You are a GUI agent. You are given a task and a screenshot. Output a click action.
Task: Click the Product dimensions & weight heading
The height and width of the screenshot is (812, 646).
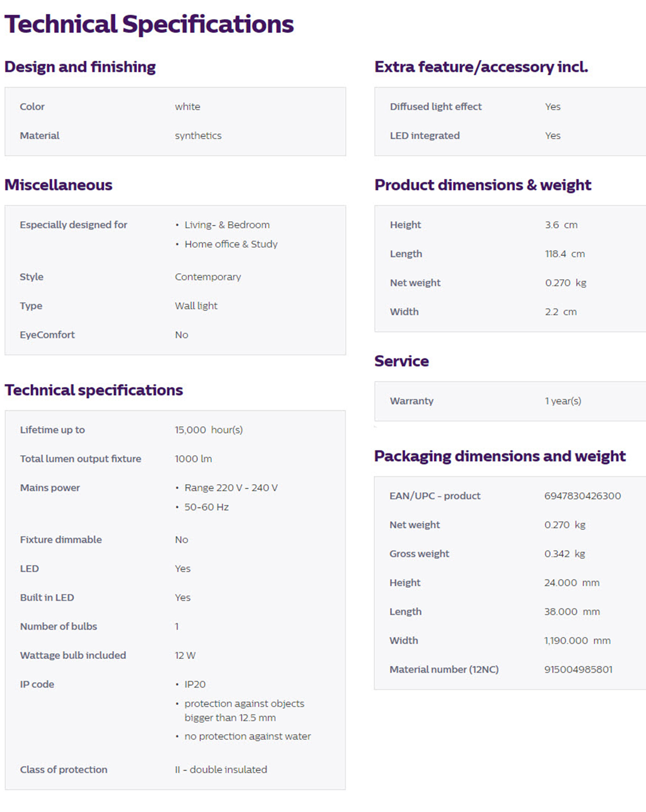pyautogui.click(x=483, y=185)
